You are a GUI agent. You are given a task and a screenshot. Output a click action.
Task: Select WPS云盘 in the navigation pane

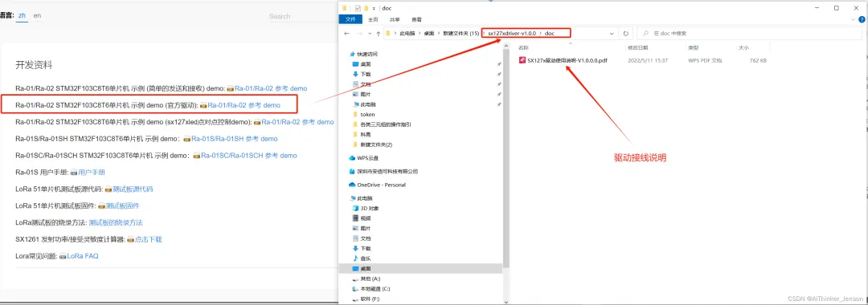tap(367, 158)
